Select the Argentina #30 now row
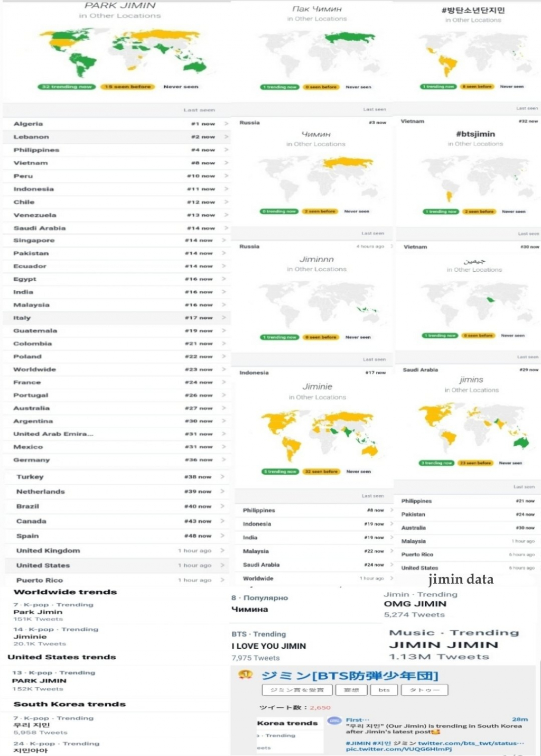The height and width of the screenshot is (756, 541). (x=116, y=421)
